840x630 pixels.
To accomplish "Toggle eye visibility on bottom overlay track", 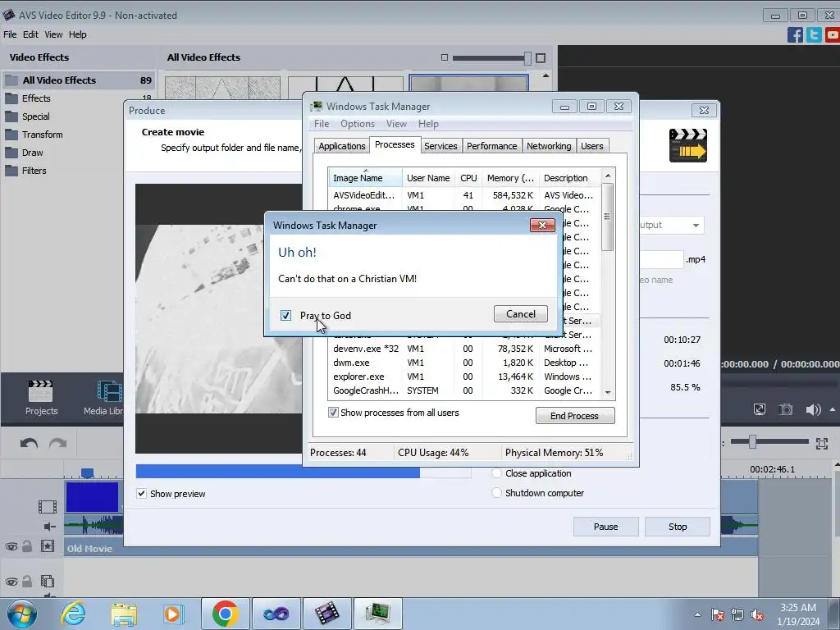I will [11, 582].
